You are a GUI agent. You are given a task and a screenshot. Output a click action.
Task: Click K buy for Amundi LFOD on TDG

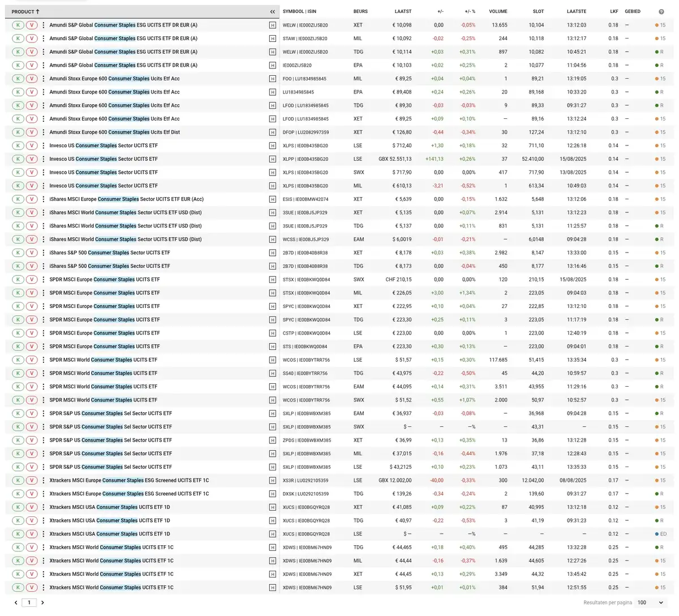click(x=18, y=105)
